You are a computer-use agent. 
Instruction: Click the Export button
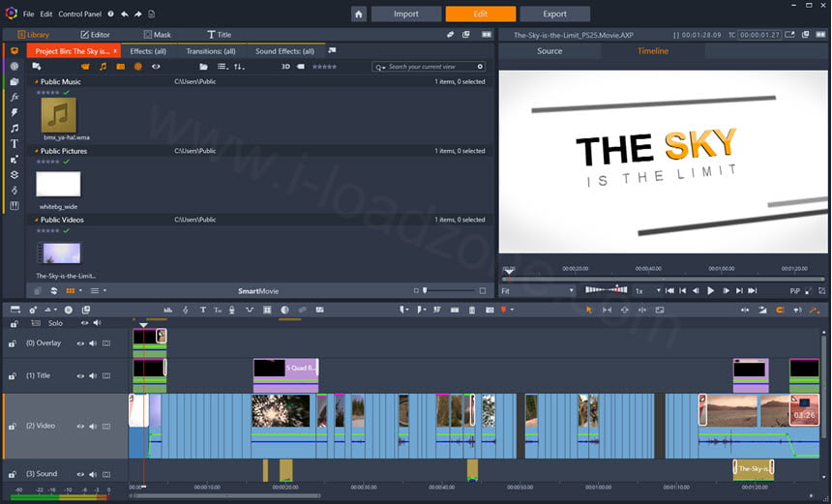554,14
